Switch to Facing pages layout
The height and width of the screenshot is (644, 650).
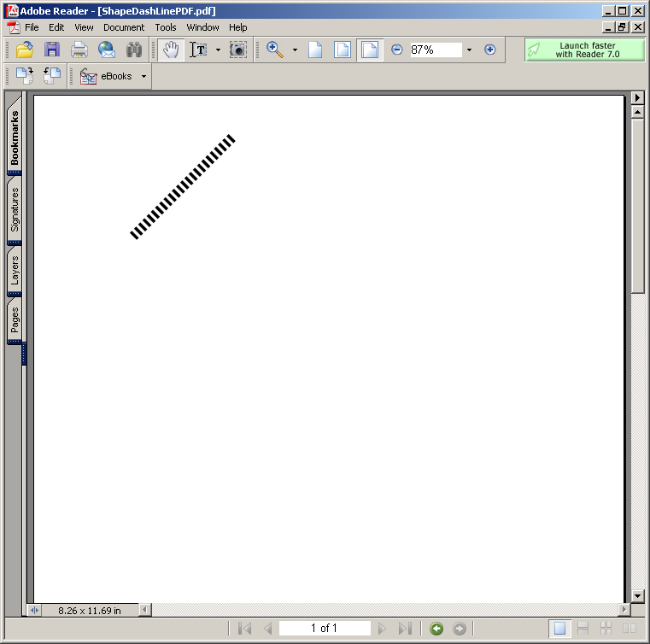tap(630, 629)
